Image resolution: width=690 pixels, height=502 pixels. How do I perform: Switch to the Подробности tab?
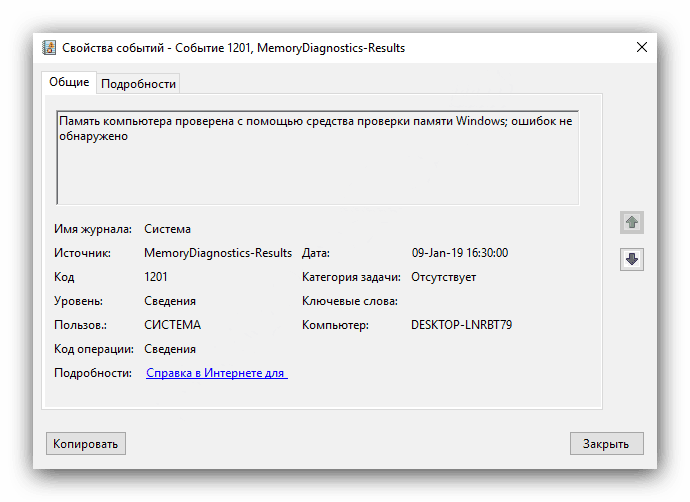click(x=138, y=84)
